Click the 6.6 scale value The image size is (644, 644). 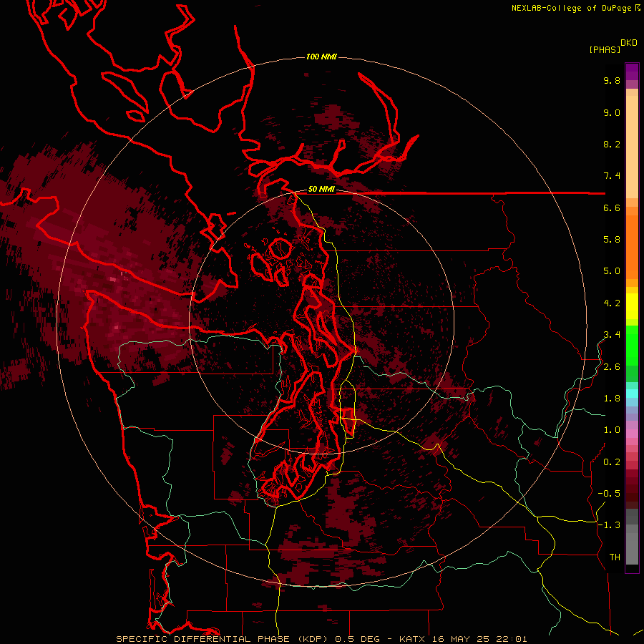[x=612, y=208]
